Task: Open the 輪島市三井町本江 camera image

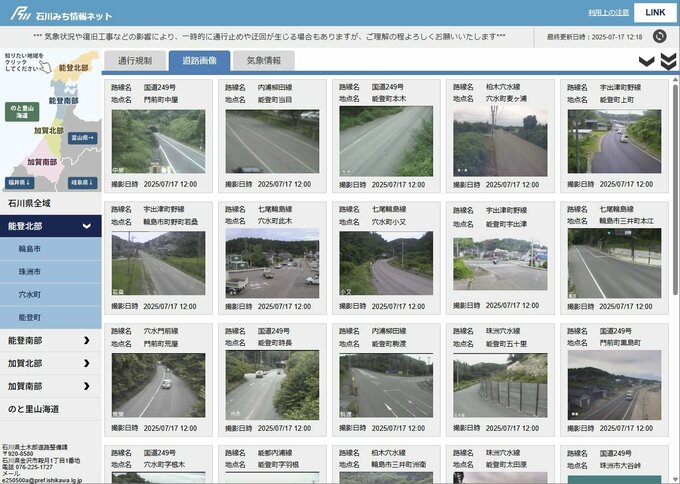Action: click(x=615, y=263)
